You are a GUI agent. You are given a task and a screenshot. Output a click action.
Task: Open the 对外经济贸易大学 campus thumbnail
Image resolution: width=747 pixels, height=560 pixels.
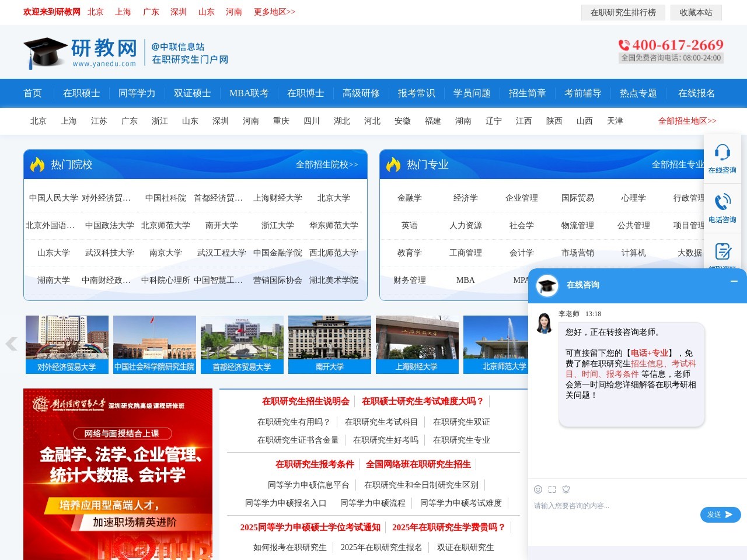[67, 345]
